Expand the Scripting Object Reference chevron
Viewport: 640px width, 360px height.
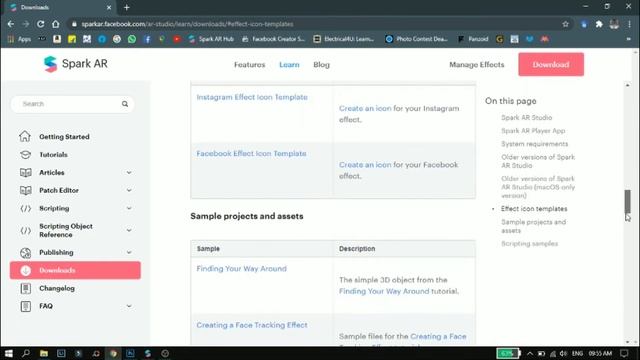point(129,230)
